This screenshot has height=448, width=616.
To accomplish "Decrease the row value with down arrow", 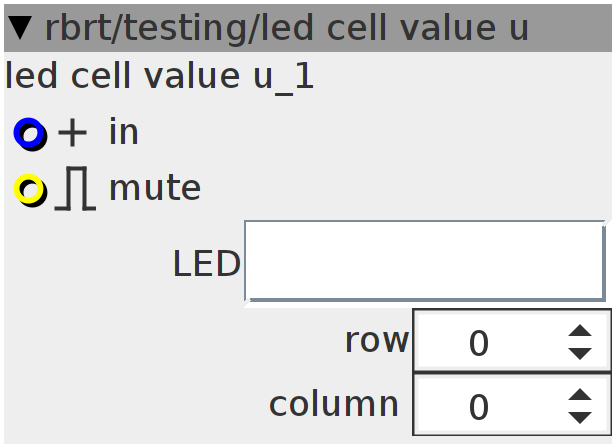I will [x=580, y=353].
